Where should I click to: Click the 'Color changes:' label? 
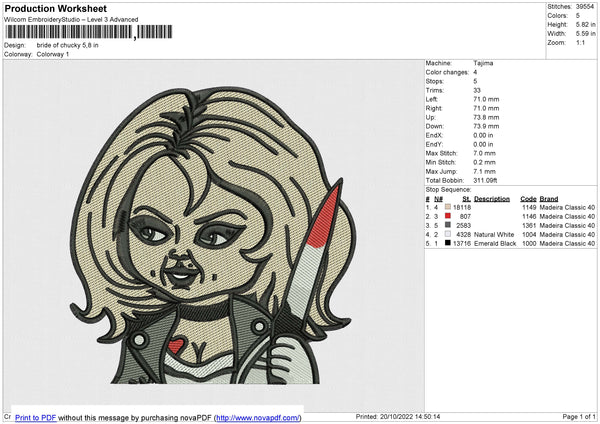point(447,72)
